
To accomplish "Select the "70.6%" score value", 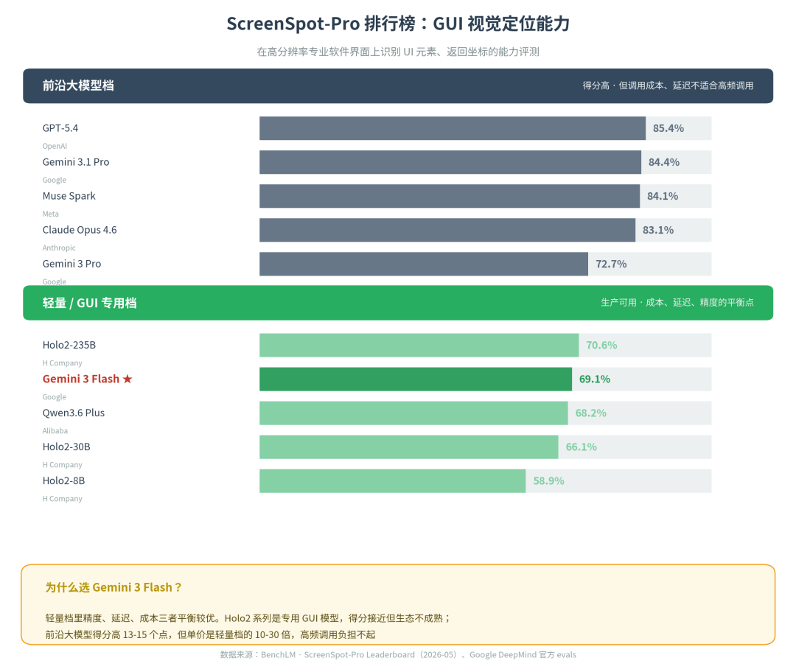I will 601,345.
